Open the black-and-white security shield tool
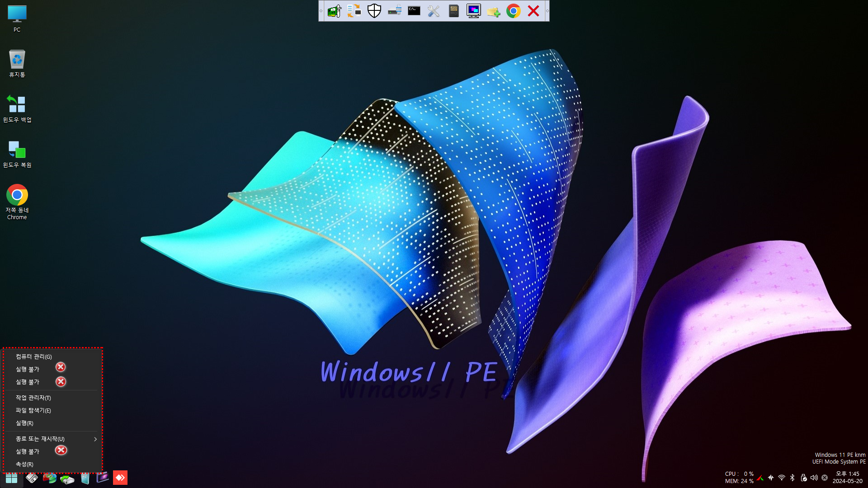Image resolution: width=868 pixels, height=488 pixels. (x=374, y=11)
